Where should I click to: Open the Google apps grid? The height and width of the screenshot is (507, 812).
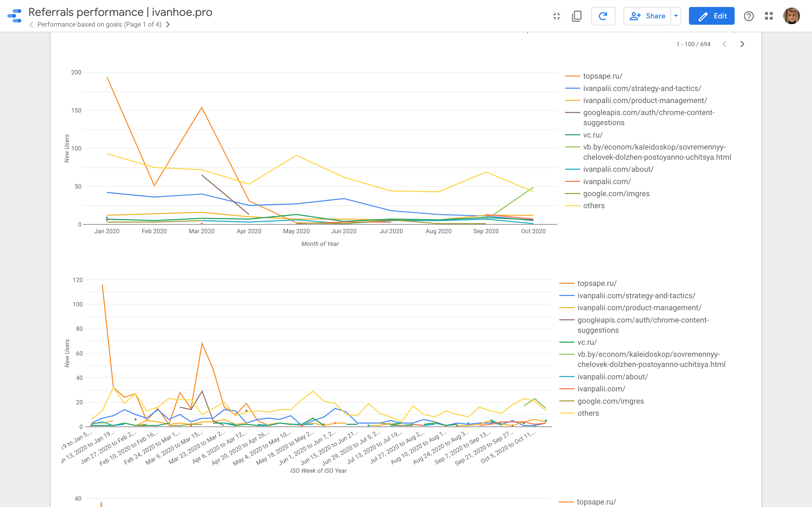tap(769, 16)
